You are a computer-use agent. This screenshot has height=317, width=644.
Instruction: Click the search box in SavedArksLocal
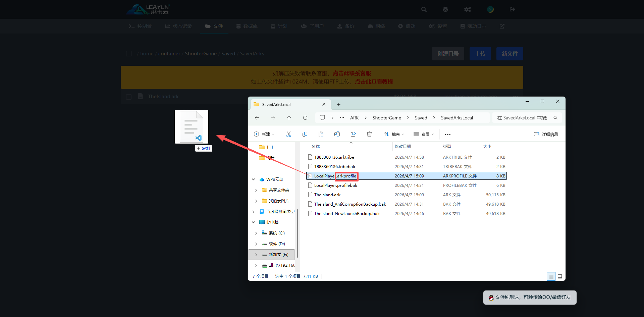523,118
